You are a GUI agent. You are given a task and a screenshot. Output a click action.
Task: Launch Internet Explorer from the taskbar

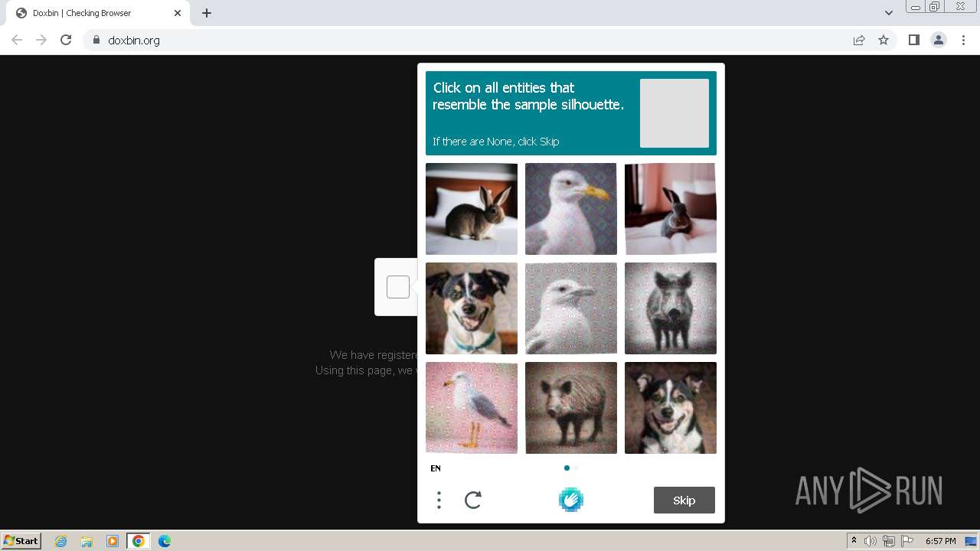coord(61,541)
